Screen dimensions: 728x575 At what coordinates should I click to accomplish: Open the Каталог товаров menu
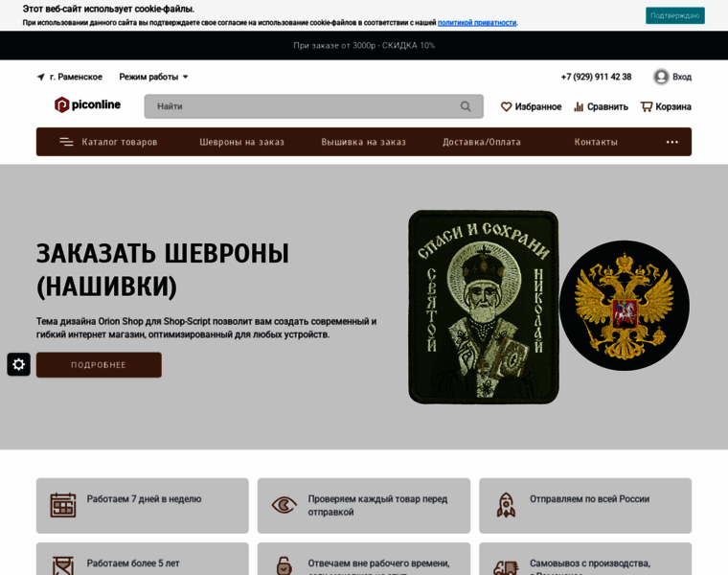point(109,142)
